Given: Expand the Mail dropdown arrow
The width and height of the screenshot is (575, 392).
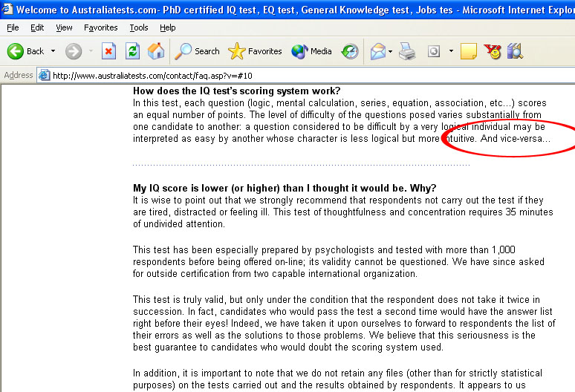Looking at the screenshot, I should click(x=390, y=51).
